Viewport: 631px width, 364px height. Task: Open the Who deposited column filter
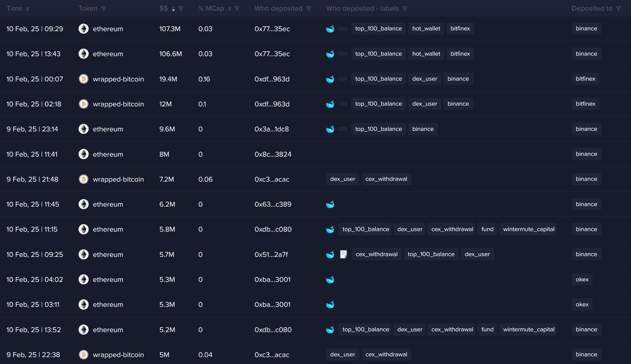coord(309,9)
